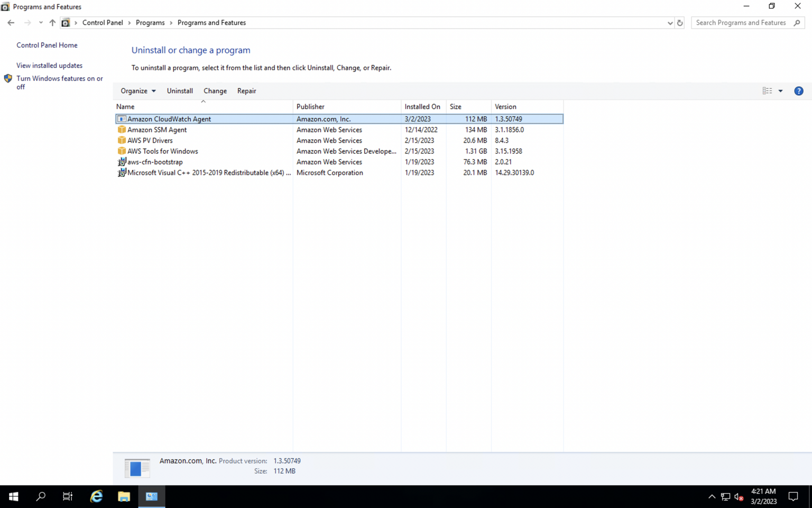Expand the view options arrow next to the view icon

(x=779, y=90)
